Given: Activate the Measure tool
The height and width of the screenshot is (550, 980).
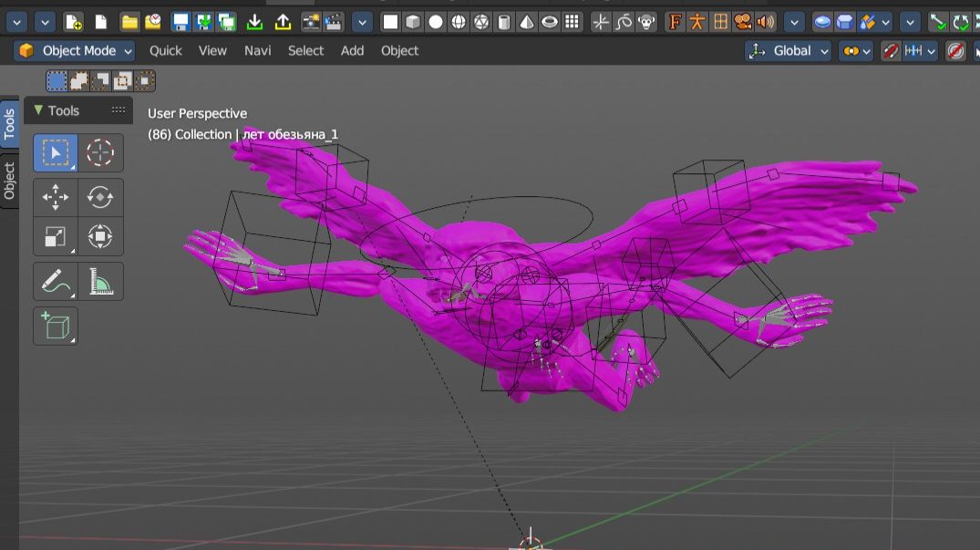Looking at the screenshot, I should (x=100, y=282).
